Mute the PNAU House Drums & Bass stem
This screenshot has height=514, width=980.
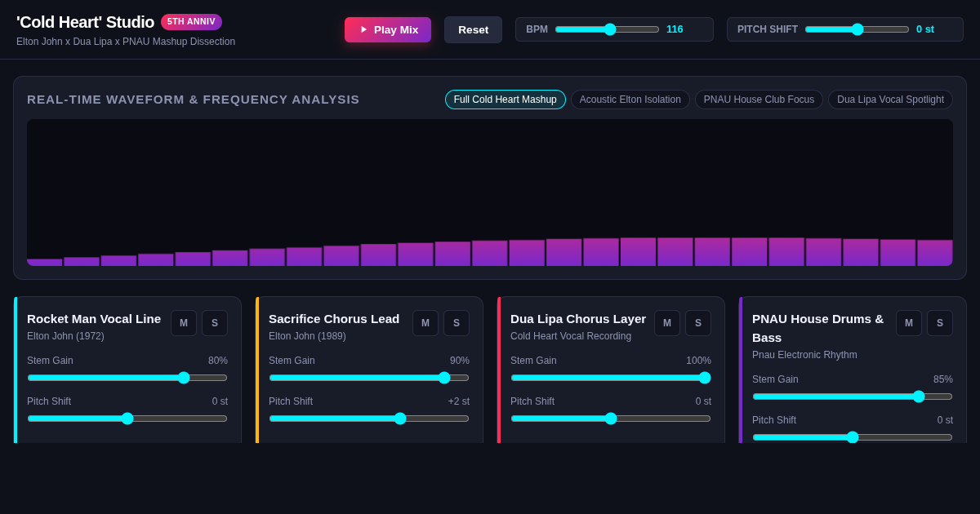(x=909, y=323)
